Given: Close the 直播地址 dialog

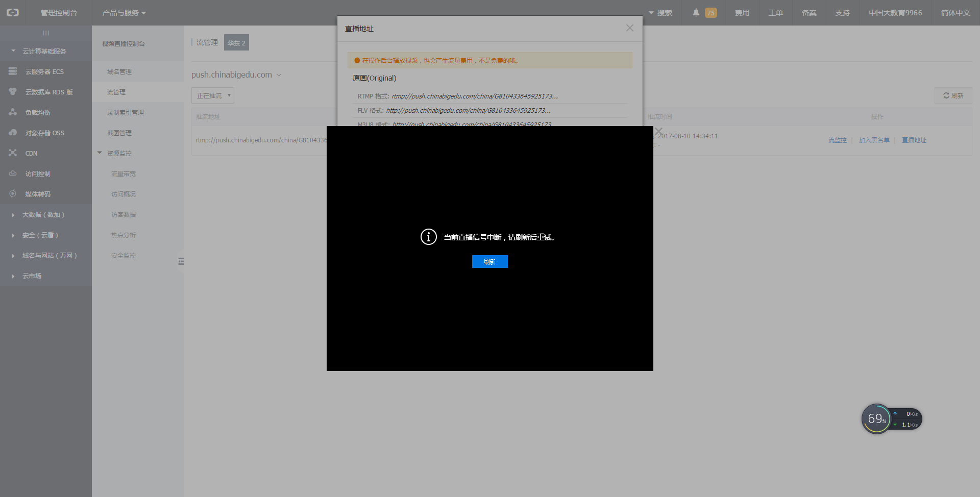Looking at the screenshot, I should coord(629,28).
